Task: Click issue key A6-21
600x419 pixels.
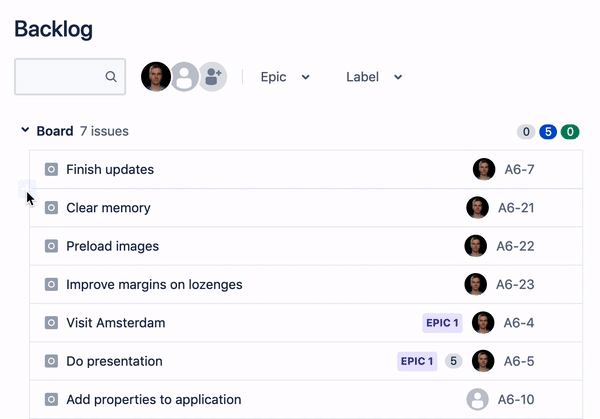Action: point(516,208)
